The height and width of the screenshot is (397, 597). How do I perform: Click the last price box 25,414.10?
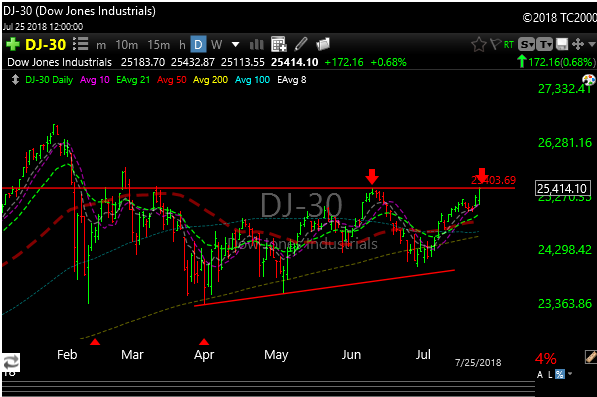(x=562, y=188)
